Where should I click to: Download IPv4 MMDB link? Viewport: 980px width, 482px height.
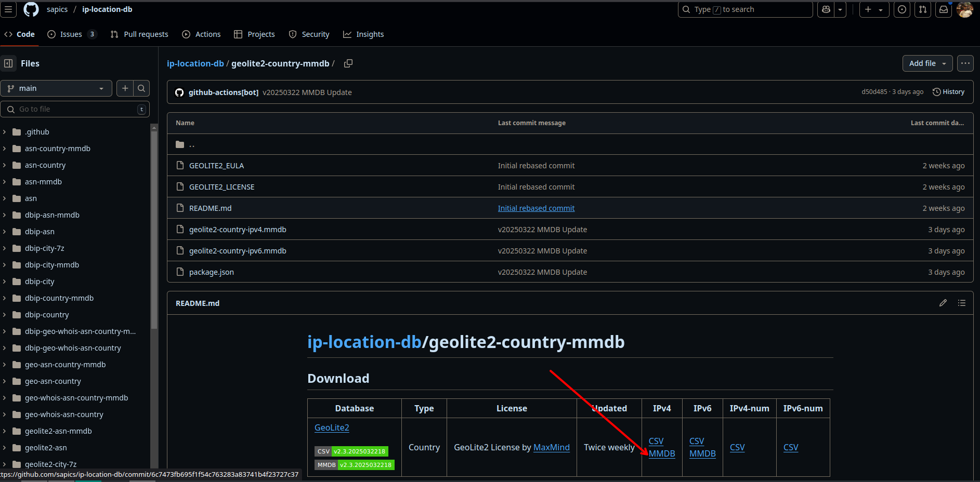[662, 453]
